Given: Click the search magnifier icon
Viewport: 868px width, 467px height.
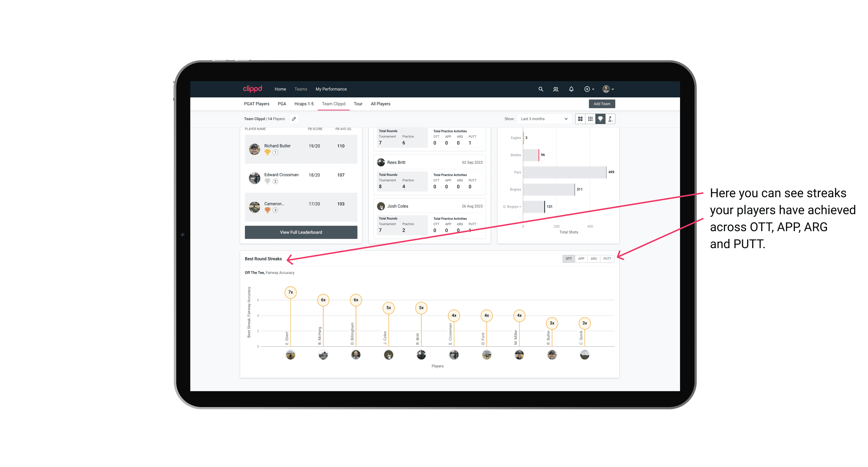Looking at the screenshot, I should (540, 89).
